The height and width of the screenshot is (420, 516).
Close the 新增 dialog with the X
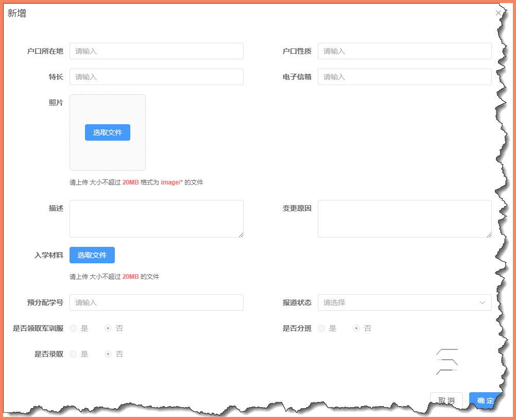[498, 12]
